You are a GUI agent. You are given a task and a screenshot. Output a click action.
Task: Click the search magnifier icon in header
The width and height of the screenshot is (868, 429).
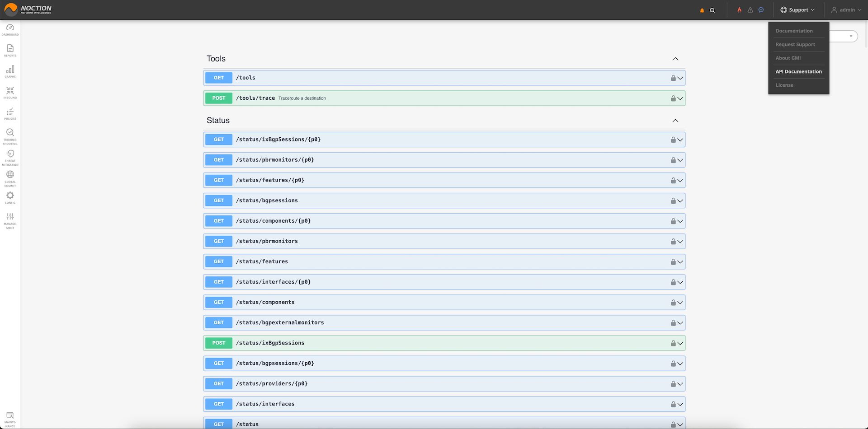(712, 10)
